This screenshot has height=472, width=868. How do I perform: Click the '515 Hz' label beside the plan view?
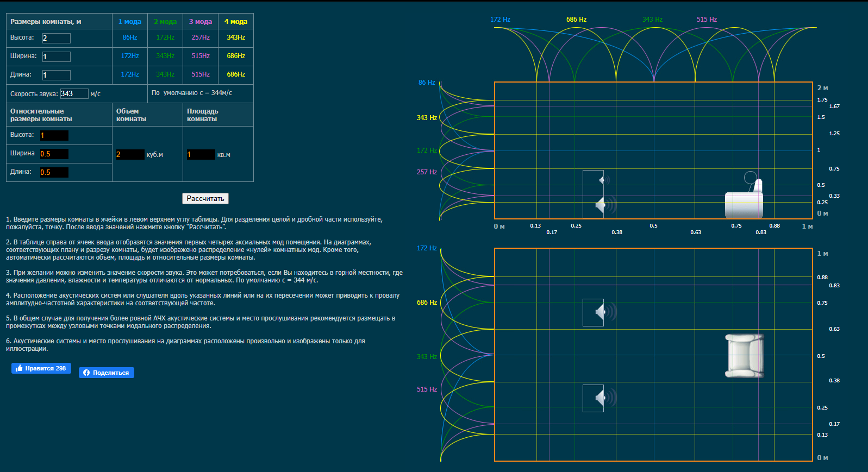[427, 389]
